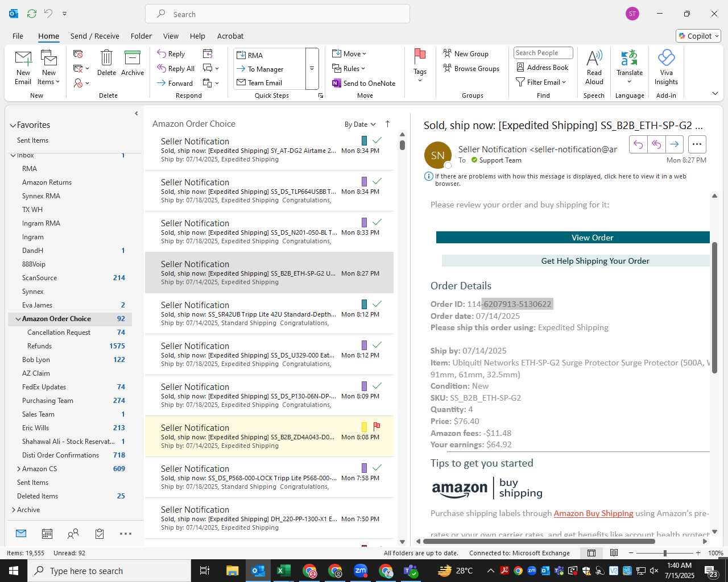
Task: Click the Search People field
Action: (x=543, y=53)
